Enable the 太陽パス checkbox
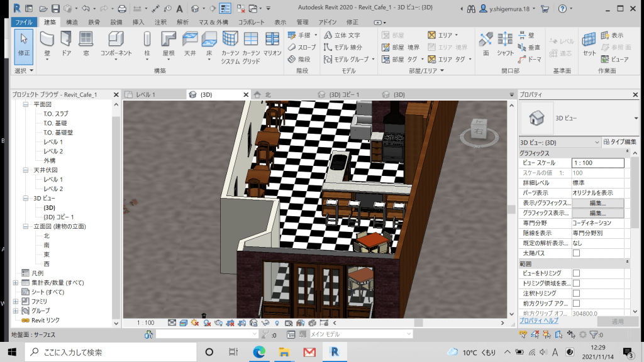 tap(576, 253)
